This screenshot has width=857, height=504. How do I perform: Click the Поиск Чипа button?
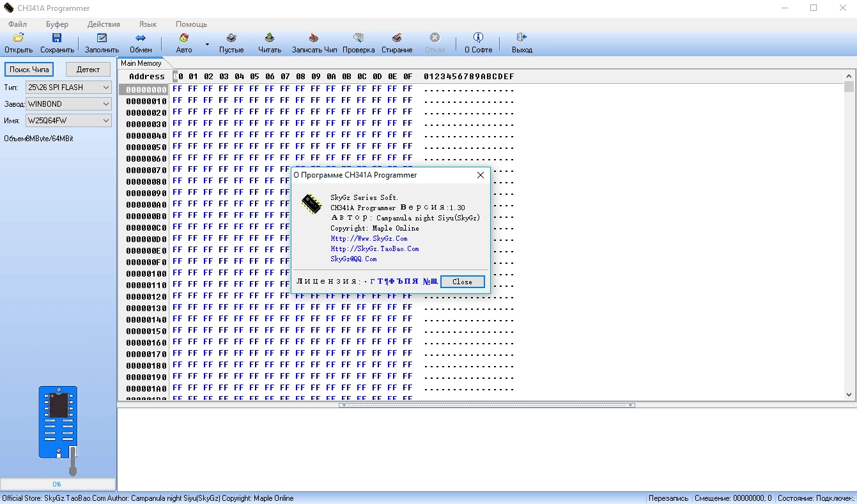point(29,69)
